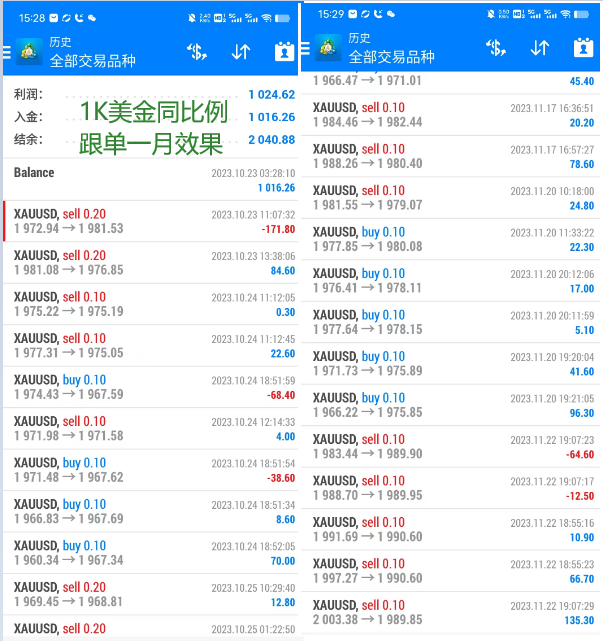Open the symbol filter dollar icon in right screen

[x=496, y=48]
